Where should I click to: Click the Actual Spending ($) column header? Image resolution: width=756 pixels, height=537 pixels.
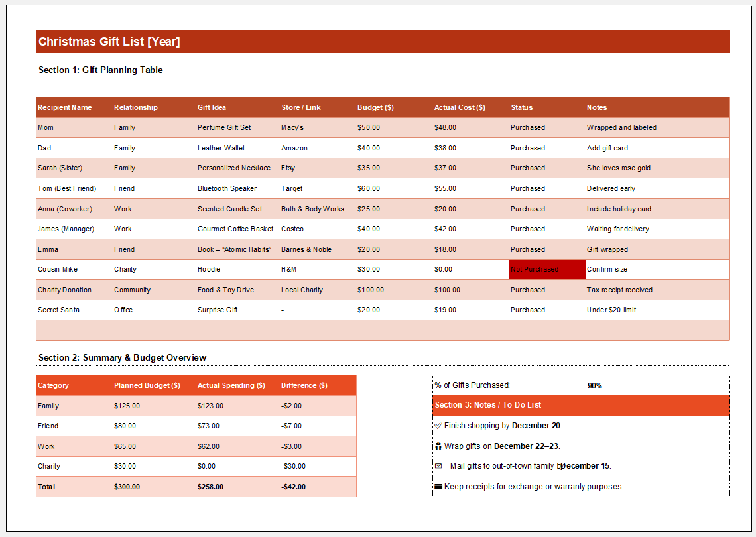pos(231,385)
